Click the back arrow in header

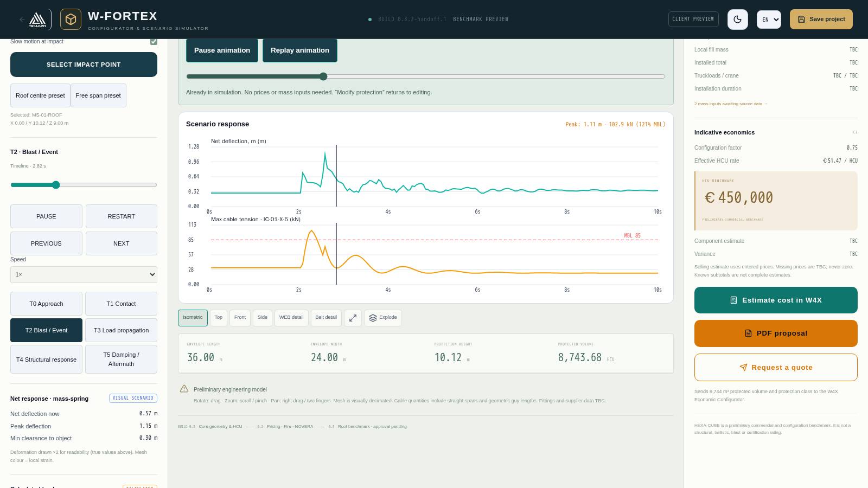pos(22,20)
